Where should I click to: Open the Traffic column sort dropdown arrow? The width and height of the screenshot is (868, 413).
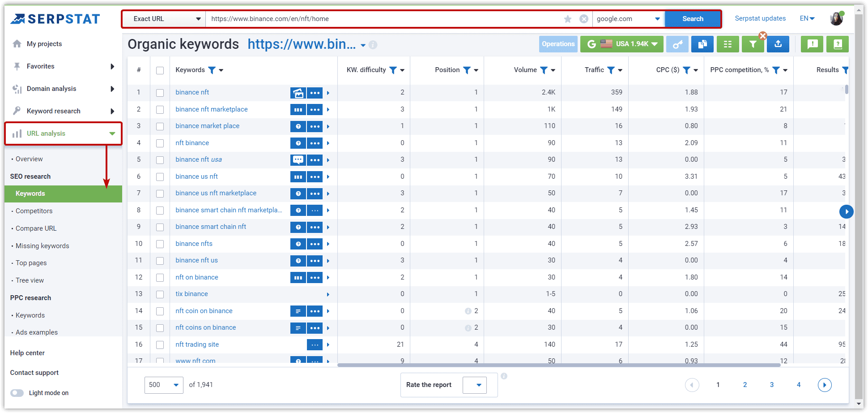click(x=620, y=70)
